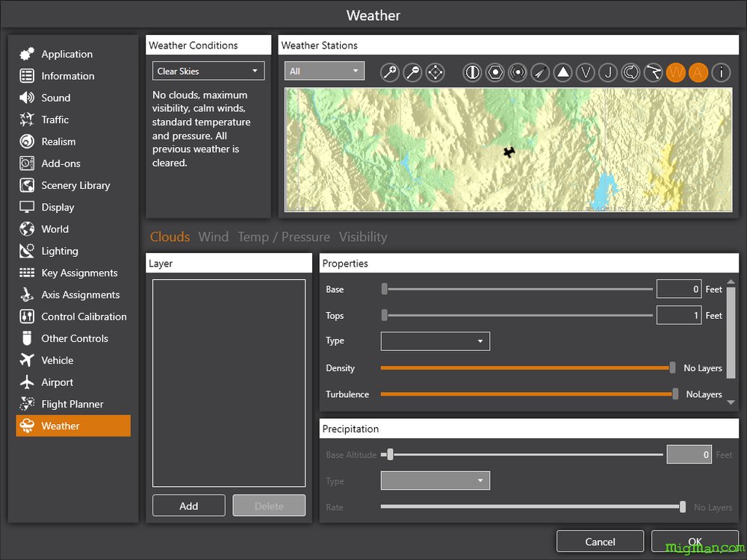Toggle the zigzag path map icon
The height and width of the screenshot is (560, 747).
tap(653, 72)
